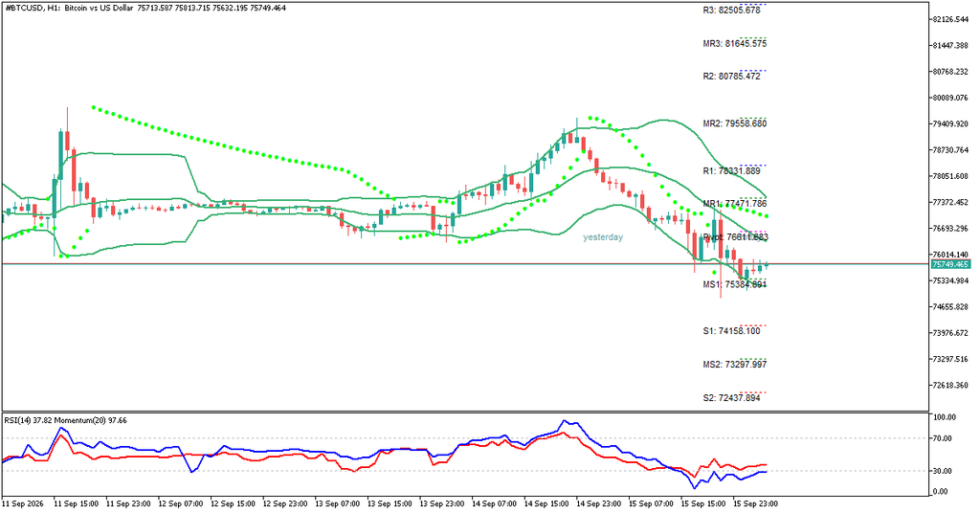Click the 'MS1: 75384.891' support label
The image size is (980, 513).
coord(734,284)
